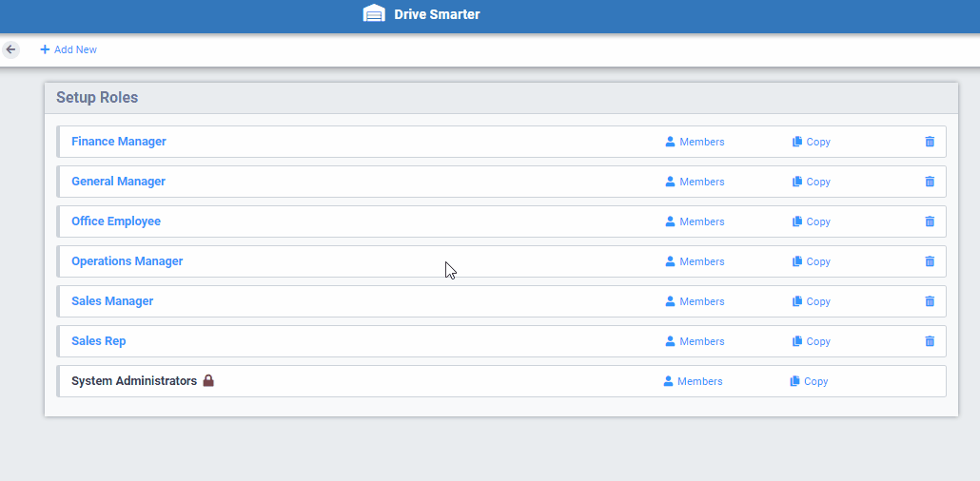This screenshot has width=980, height=481.
Task: View Members of Finance Manager
Action: (695, 142)
